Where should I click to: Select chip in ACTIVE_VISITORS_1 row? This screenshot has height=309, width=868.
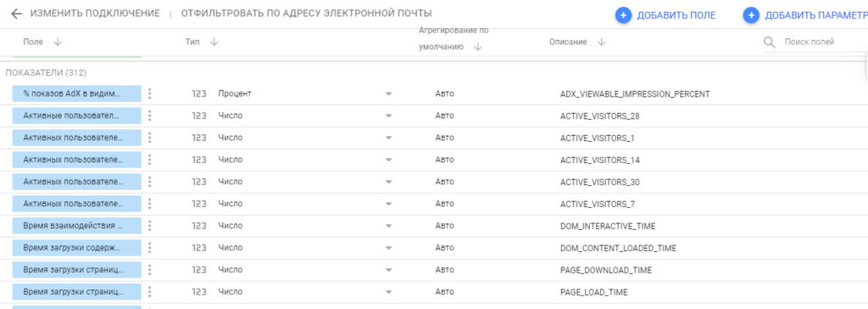coord(77,138)
